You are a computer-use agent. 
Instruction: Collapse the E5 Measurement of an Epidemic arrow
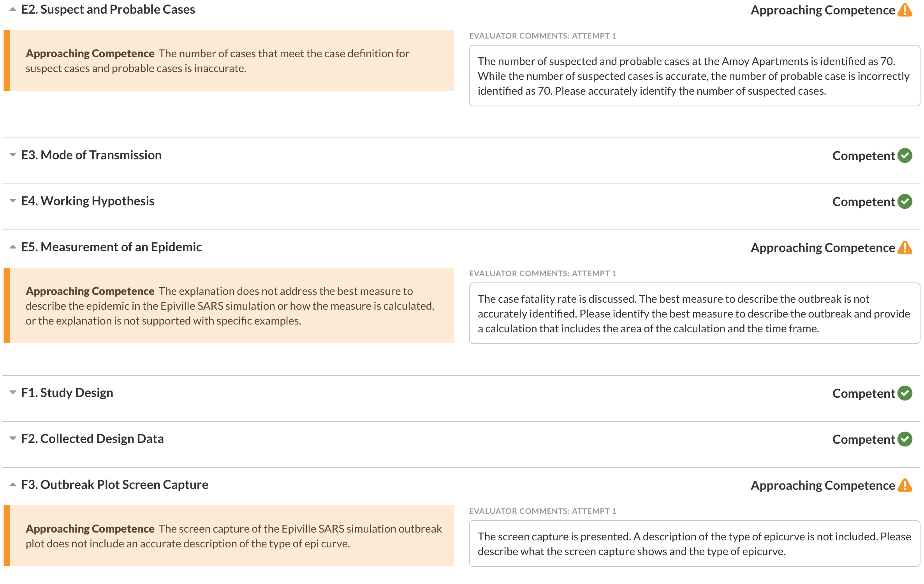click(13, 247)
